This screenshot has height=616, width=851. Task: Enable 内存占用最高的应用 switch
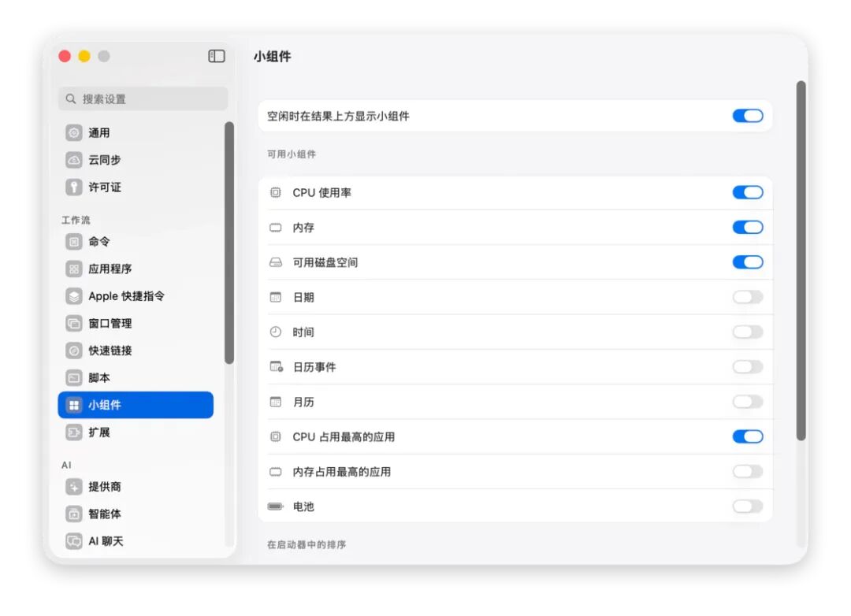pos(748,472)
